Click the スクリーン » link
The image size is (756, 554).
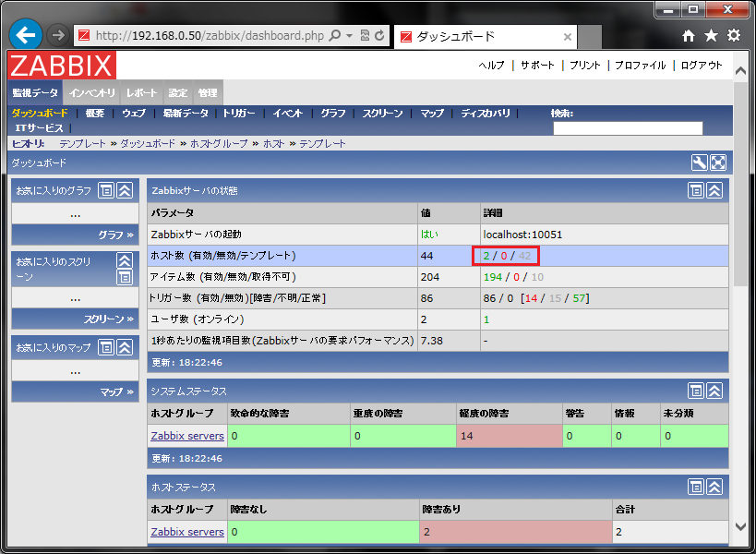coord(109,319)
